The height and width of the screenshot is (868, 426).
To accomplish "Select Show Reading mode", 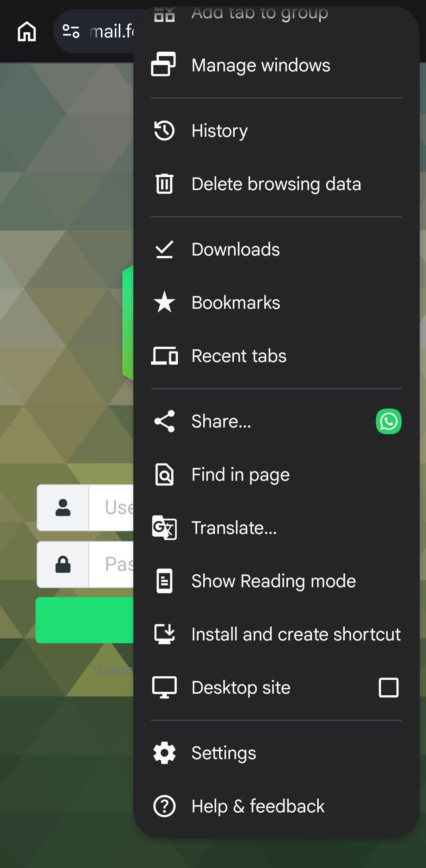I will [x=276, y=581].
